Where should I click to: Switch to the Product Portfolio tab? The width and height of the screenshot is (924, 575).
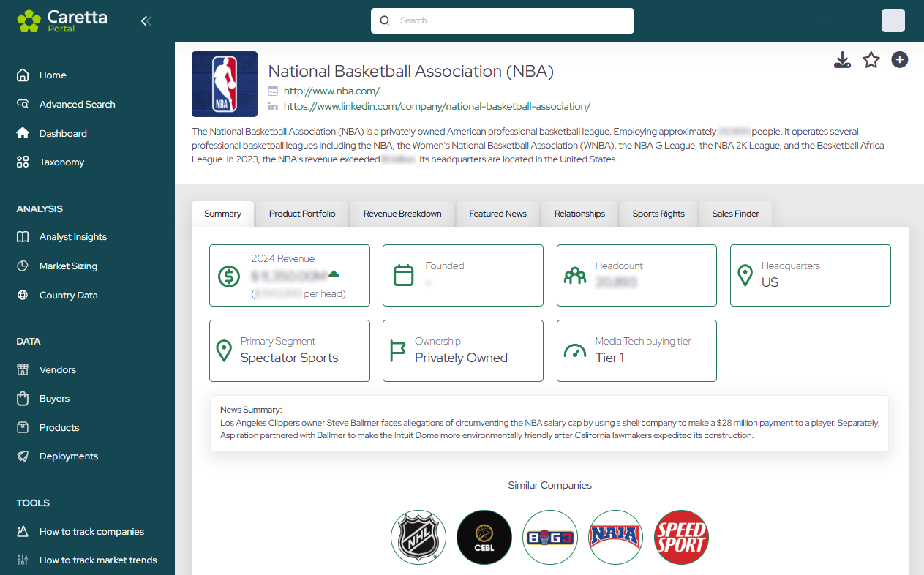[302, 214]
